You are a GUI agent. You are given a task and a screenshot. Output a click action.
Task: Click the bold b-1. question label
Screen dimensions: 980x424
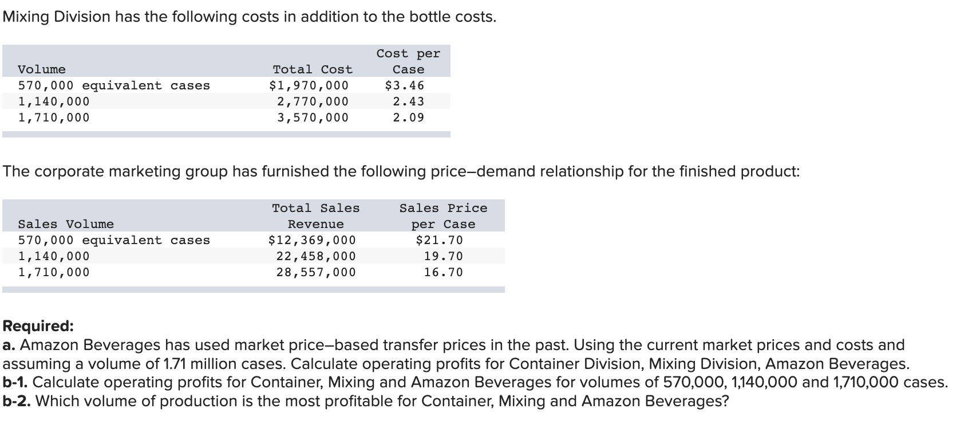15,382
